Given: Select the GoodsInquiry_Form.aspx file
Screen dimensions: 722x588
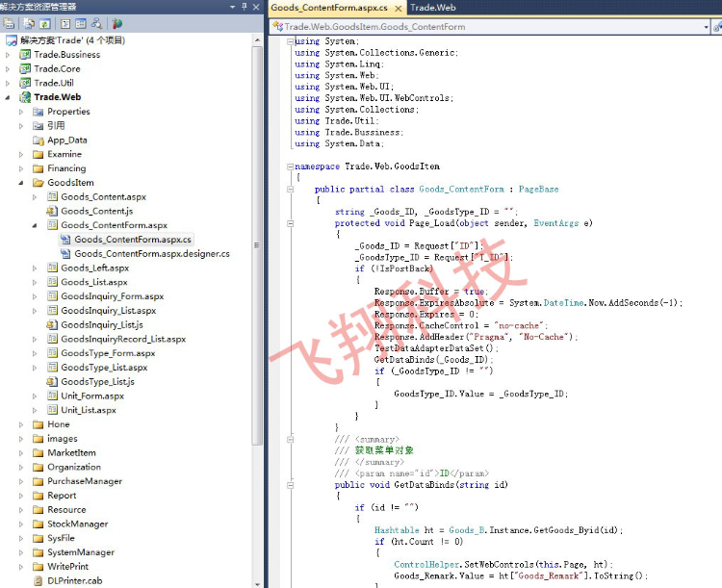Looking at the screenshot, I should [x=112, y=296].
